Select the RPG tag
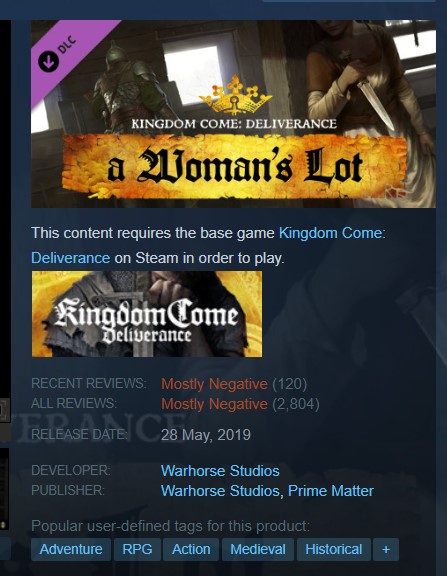447x576 pixels. click(137, 550)
